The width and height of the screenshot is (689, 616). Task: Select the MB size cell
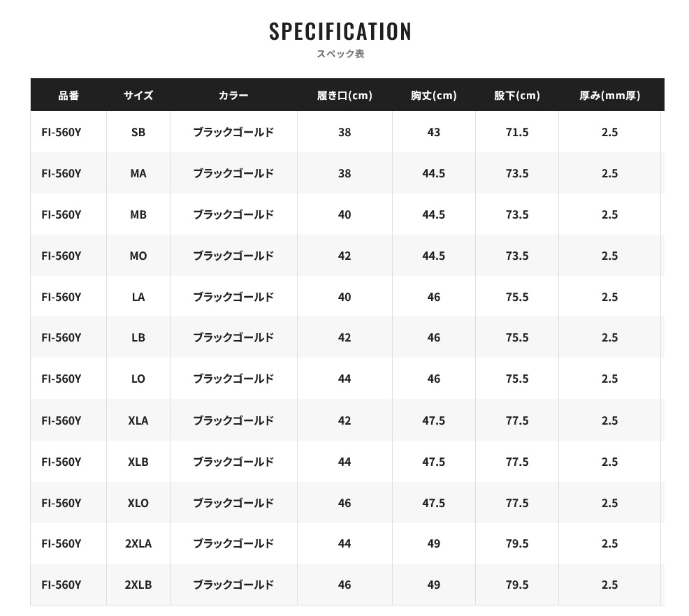[x=138, y=214]
